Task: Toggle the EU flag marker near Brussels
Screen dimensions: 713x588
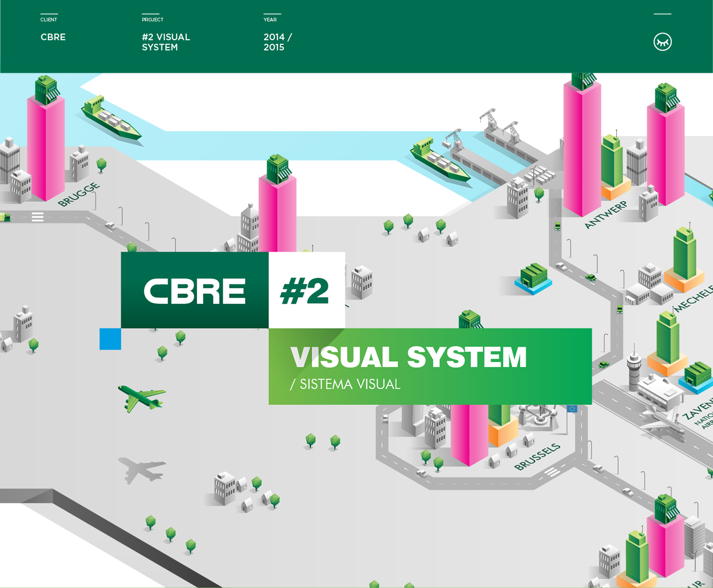Action: (x=573, y=409)
